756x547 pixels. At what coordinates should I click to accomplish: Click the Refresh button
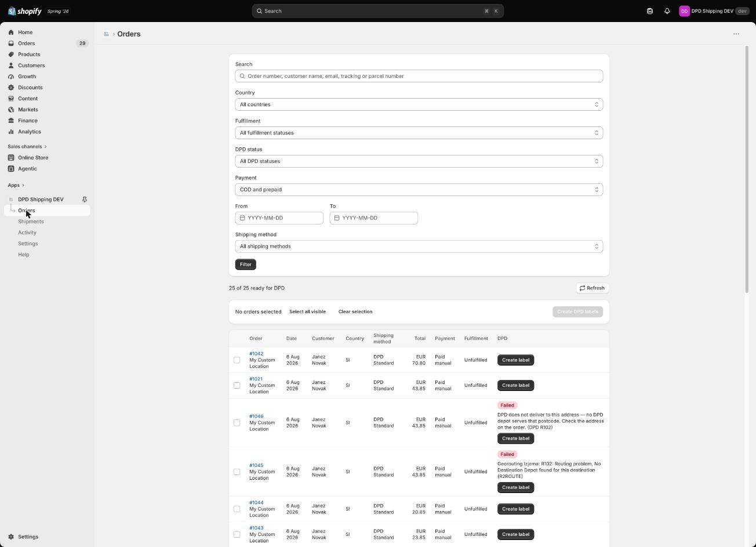(592, 288)
